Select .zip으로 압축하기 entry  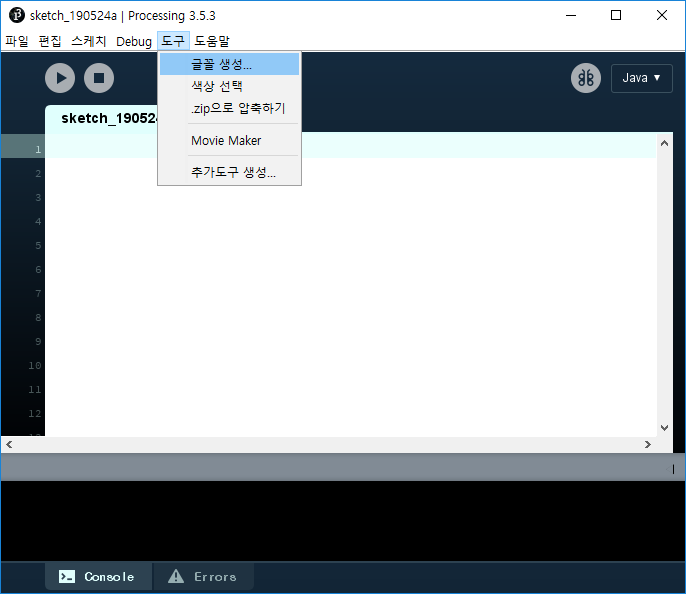tap(229, 108)
